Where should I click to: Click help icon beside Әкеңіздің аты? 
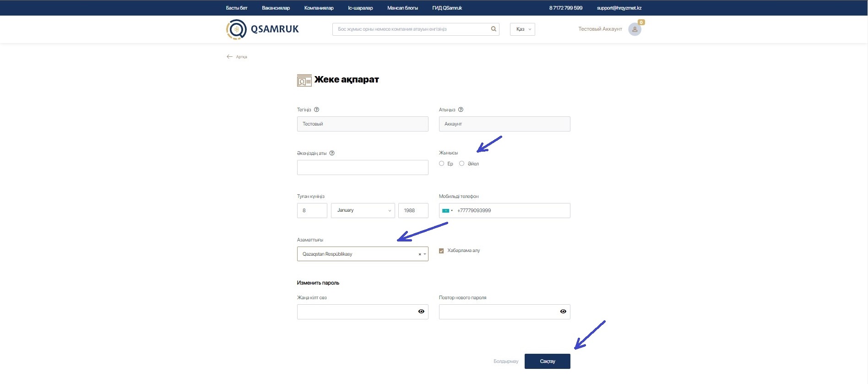click(x=332, y=153)
